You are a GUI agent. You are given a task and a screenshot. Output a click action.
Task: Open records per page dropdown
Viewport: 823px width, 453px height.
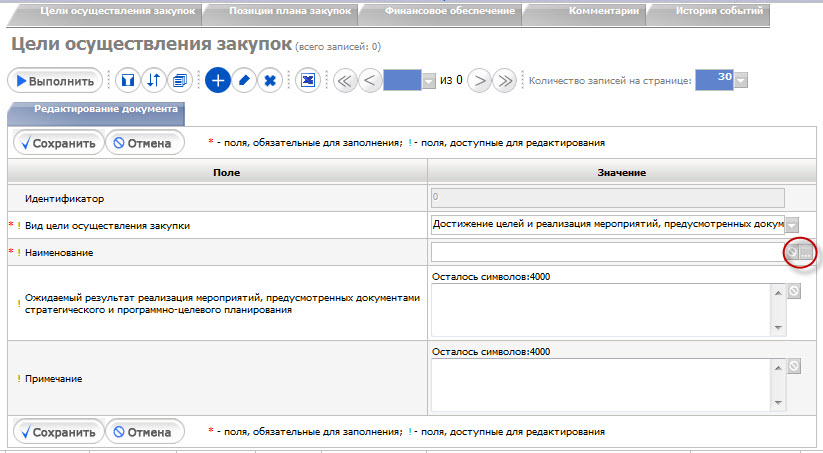[741, 81]
